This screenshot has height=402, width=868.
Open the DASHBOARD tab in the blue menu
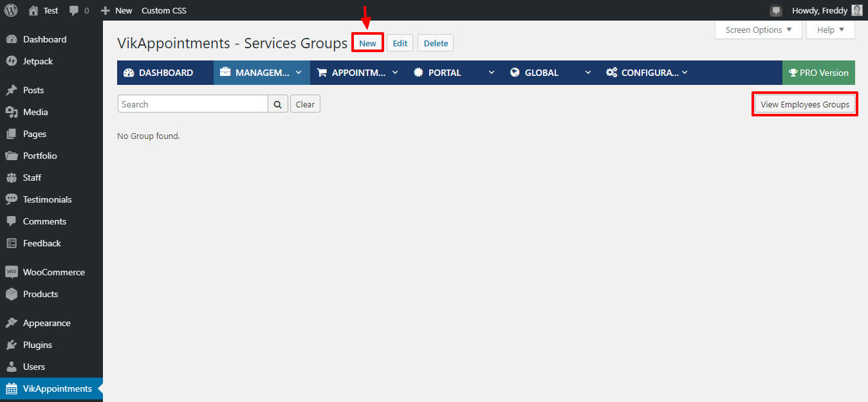click(165, 73)
